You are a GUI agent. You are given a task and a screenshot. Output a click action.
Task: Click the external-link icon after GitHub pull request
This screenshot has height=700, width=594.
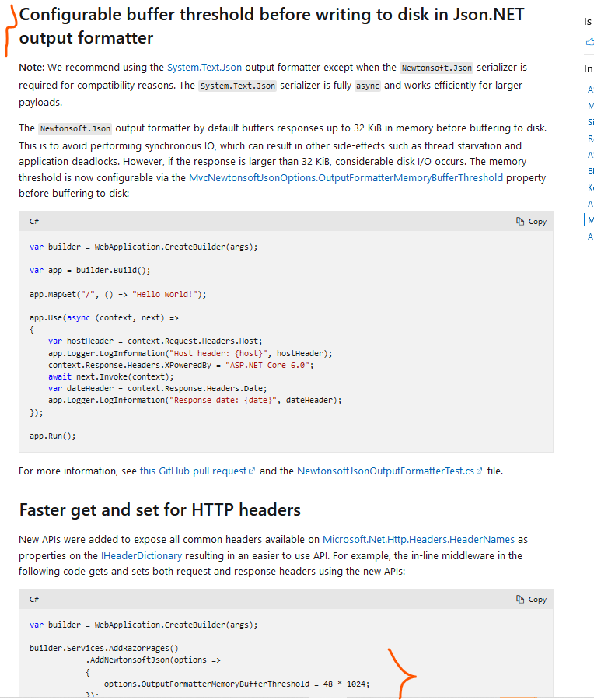(x=250, y=470)
